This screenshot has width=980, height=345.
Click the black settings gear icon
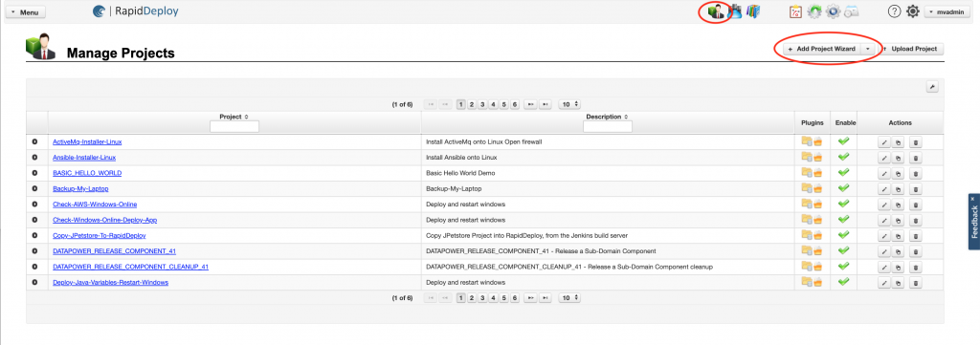click(x=912, y=11)
